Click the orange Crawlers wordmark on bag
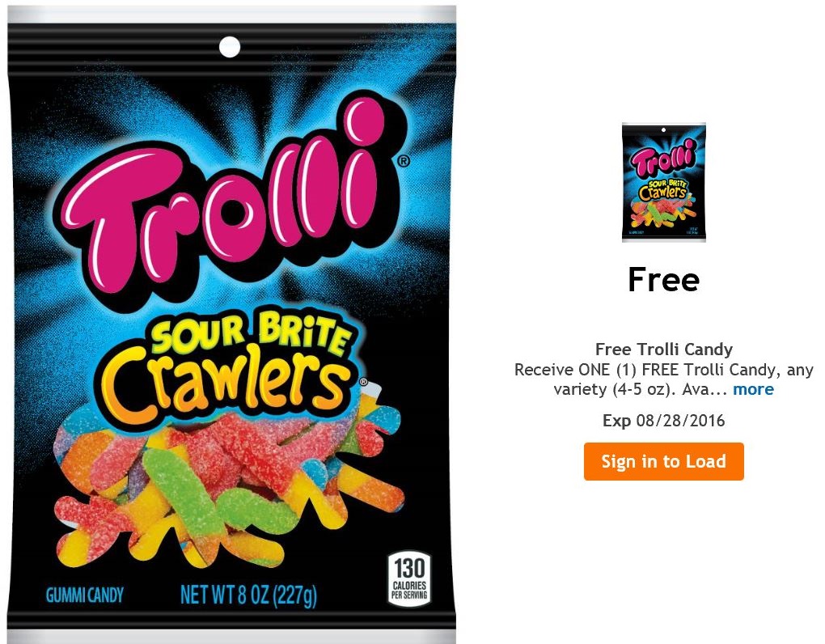This screenshot has height=644, width=825. tap(226, 383)
